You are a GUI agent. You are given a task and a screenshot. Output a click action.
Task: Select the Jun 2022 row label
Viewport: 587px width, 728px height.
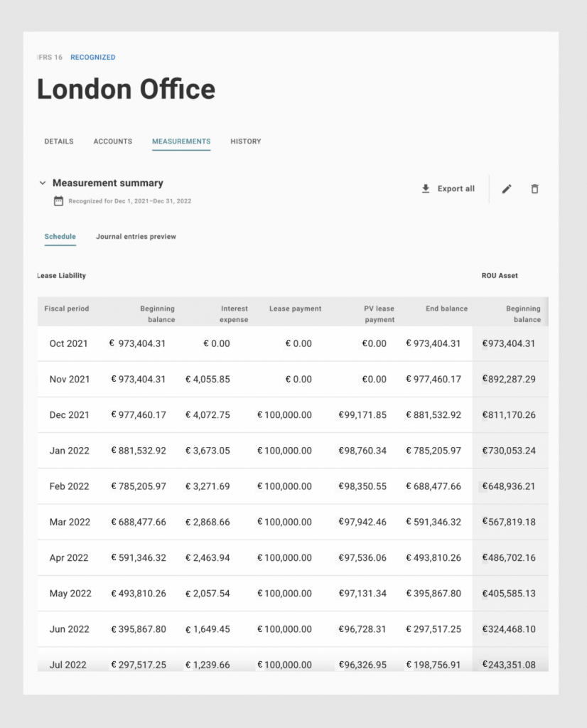click(69, 630)
